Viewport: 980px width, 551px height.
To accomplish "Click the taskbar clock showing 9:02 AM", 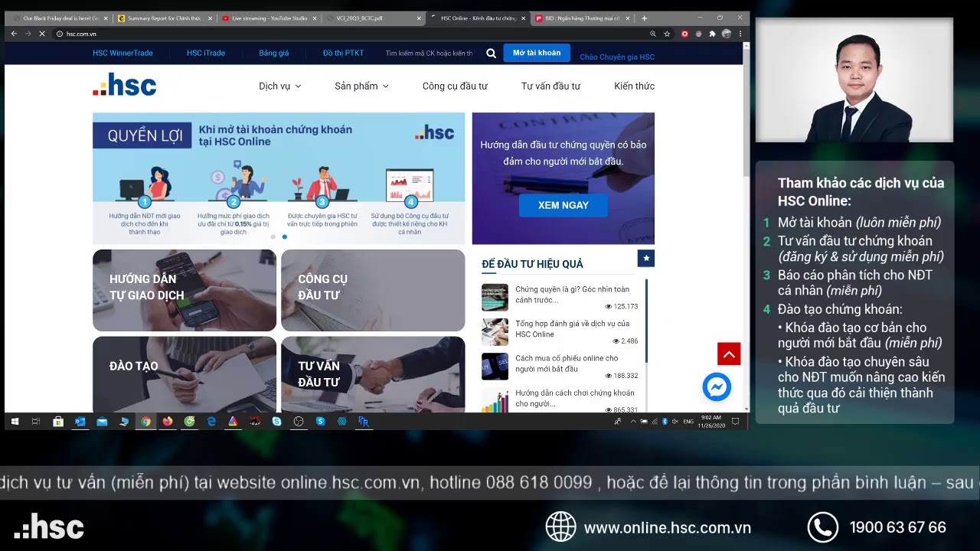I will (712, 422).
